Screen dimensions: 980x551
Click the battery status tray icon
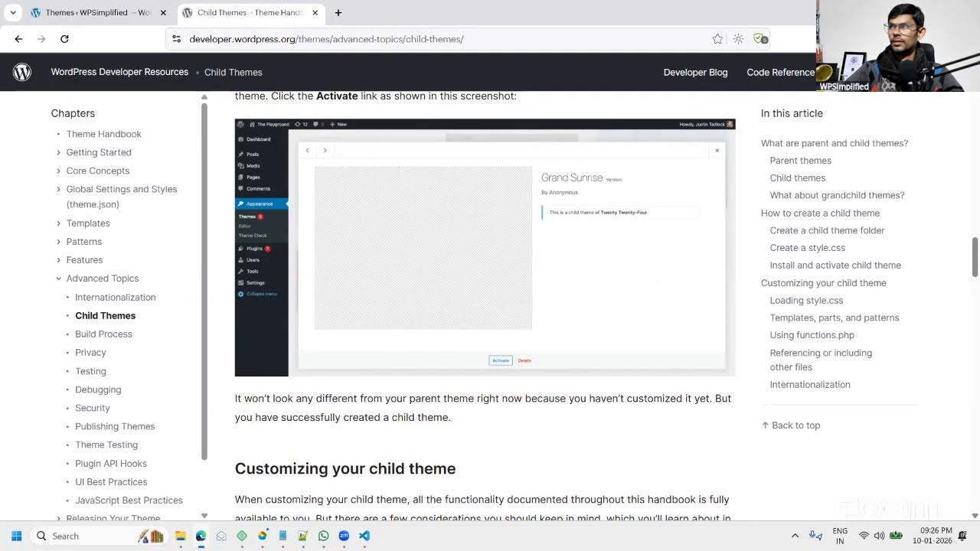coord(896,536)
